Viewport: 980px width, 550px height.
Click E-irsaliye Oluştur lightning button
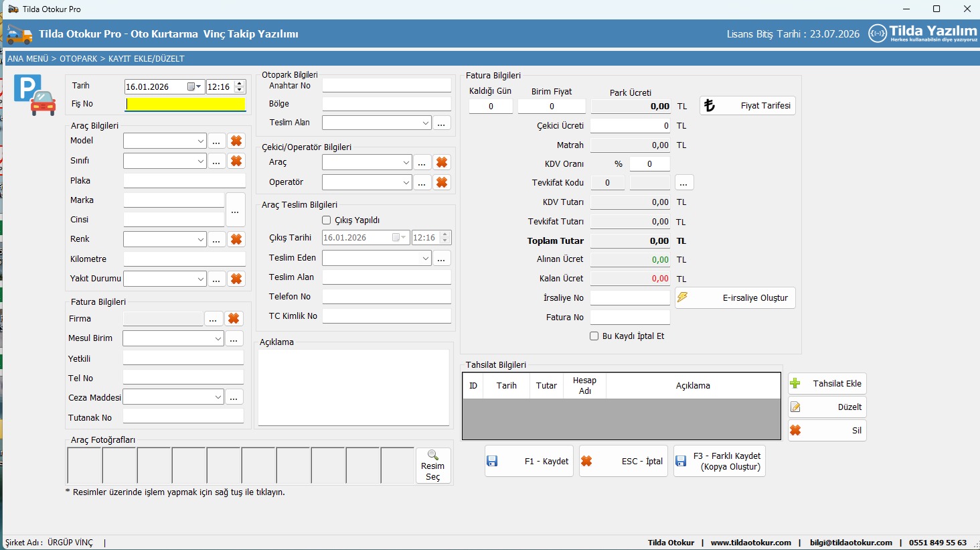pos(735,298)
